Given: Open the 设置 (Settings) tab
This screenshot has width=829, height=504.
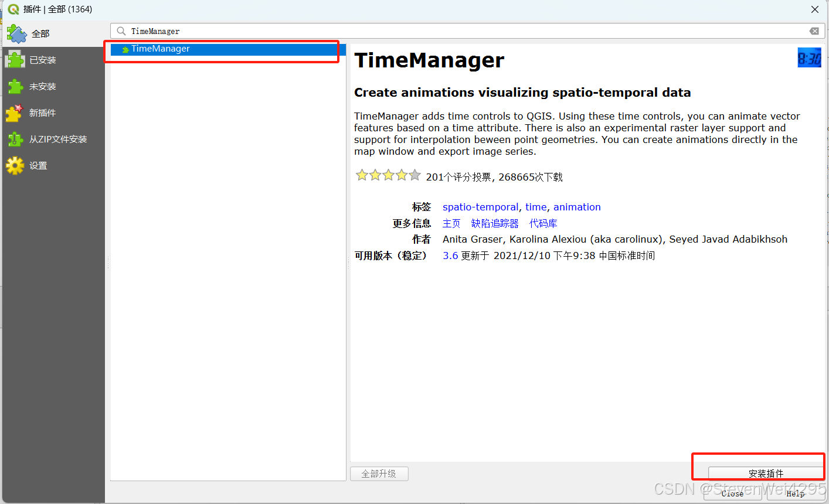Looking at the screenshot, I should pos(53,165).
